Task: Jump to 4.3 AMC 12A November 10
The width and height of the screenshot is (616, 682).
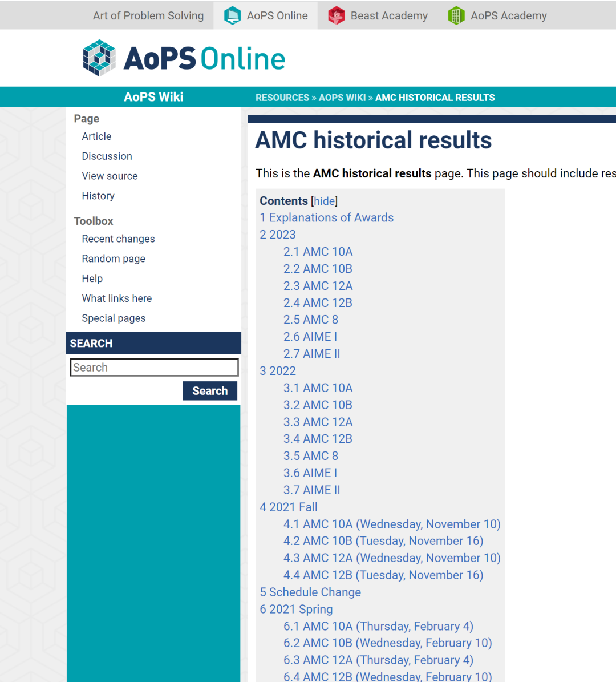Action: [x=392, y=558]
